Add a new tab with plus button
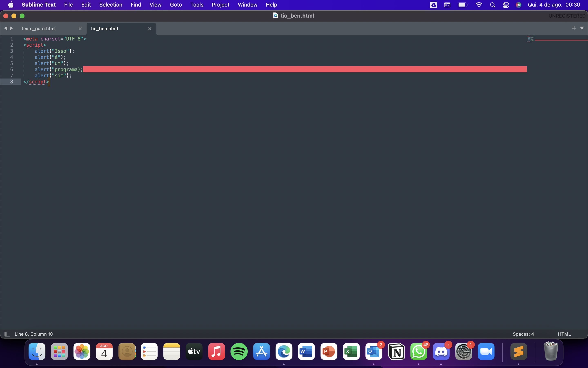Screen dimensions: 588x368 (x=574, y=28)
